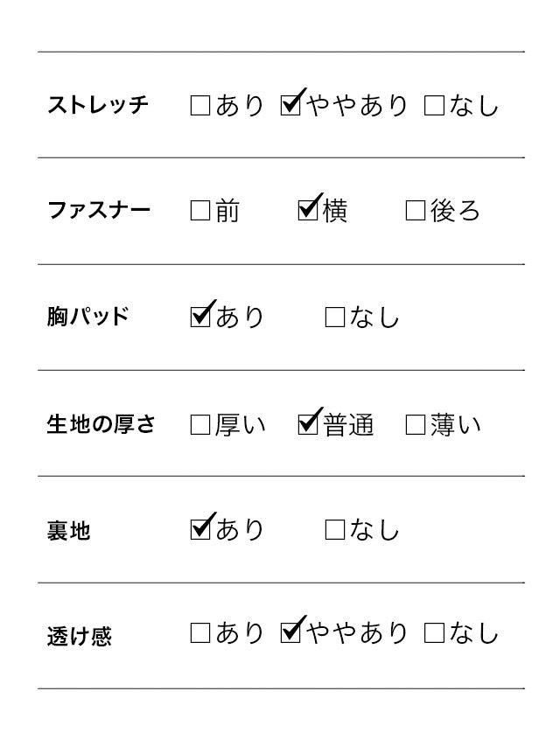
Task: Check 生地の厚さ 厚い checkbox
Action: [x=200, y=425]
